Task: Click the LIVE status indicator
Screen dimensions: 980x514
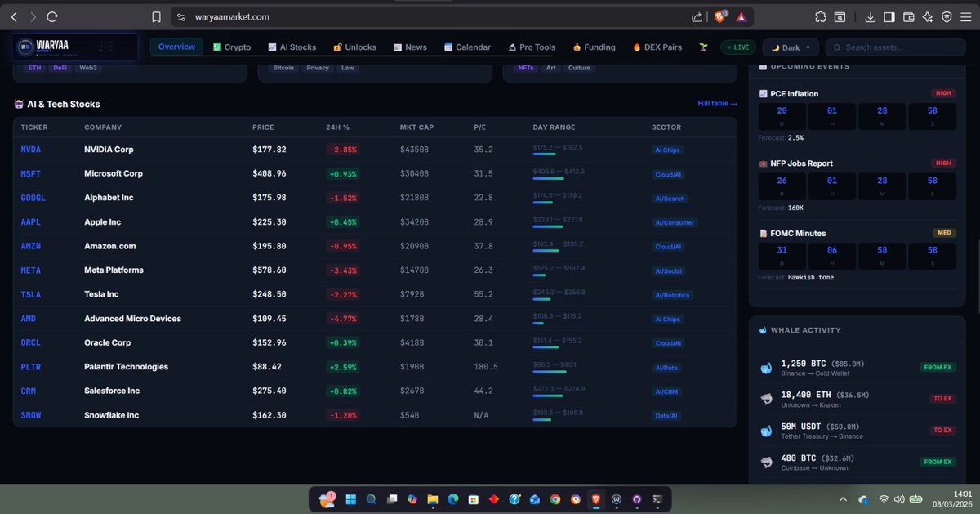Action: pyautogui.click(x=737, y=47)
